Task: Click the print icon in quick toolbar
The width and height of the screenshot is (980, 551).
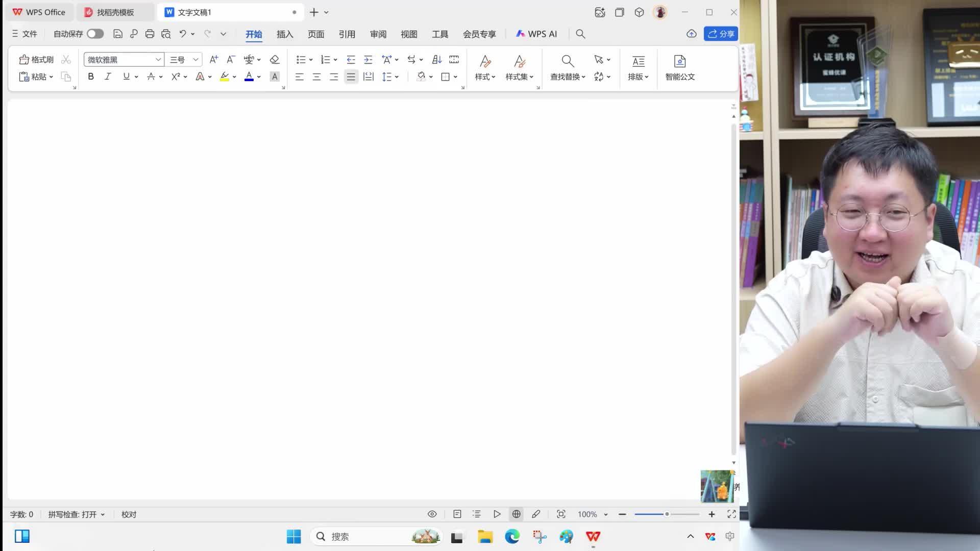Action: pyautogui.click(x=150, y=34)
